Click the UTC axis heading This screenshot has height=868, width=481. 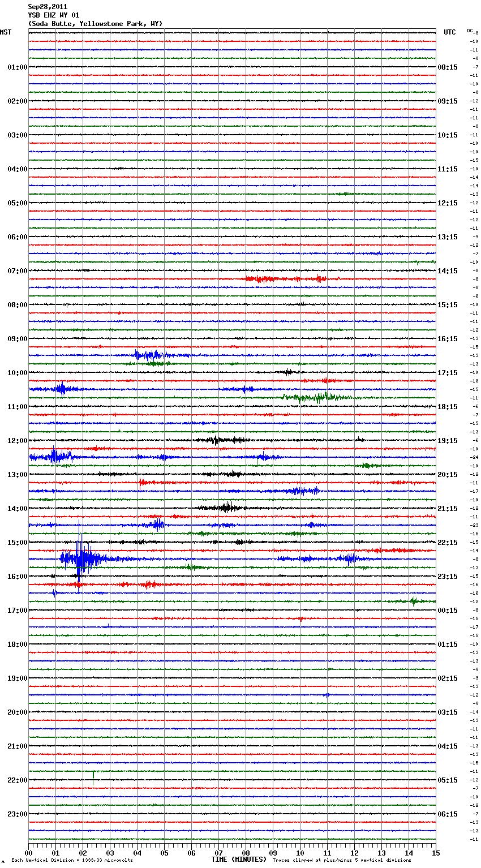pyautogui.click(x=450, y=32)
